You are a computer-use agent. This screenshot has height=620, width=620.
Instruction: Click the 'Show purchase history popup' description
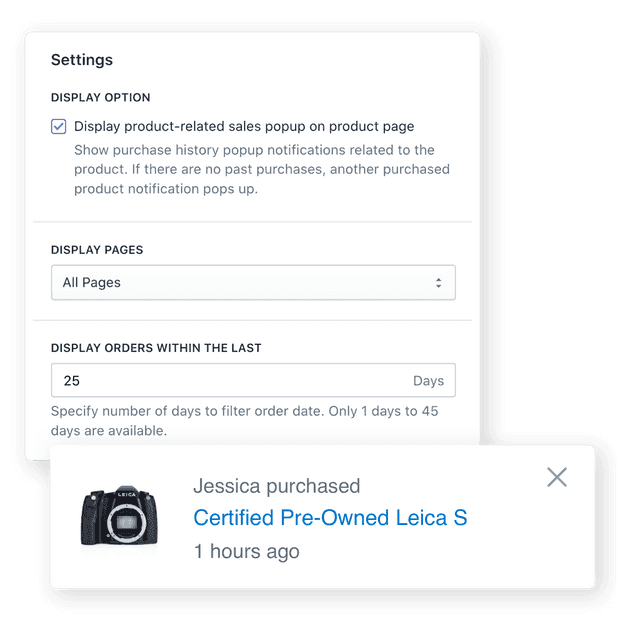pos(262,169)
